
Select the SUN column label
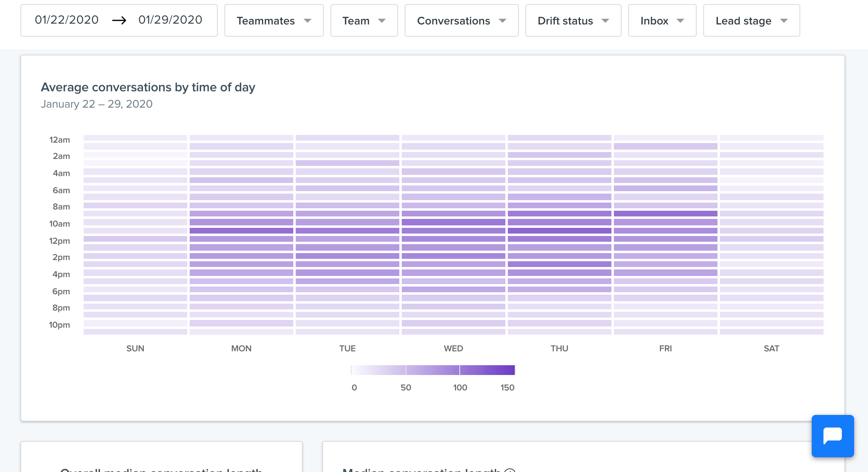point(135,348)
